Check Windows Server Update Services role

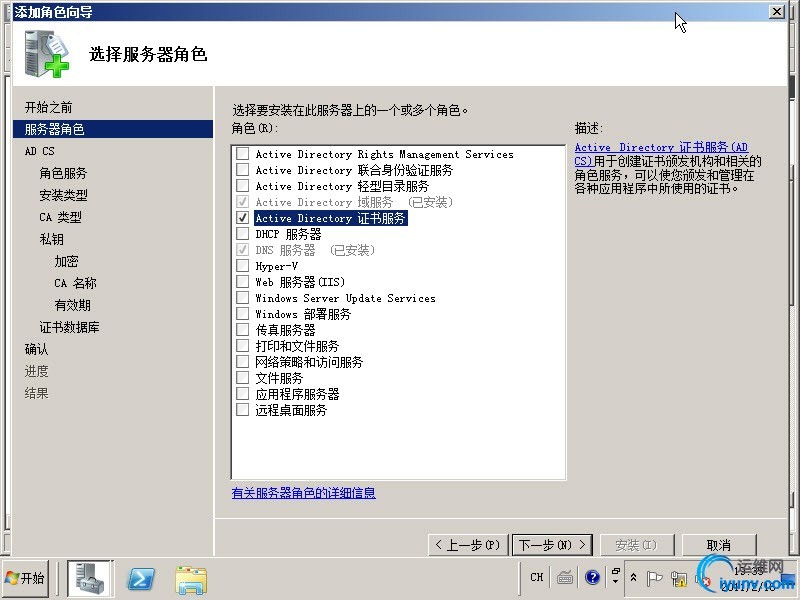pos(243,297)
